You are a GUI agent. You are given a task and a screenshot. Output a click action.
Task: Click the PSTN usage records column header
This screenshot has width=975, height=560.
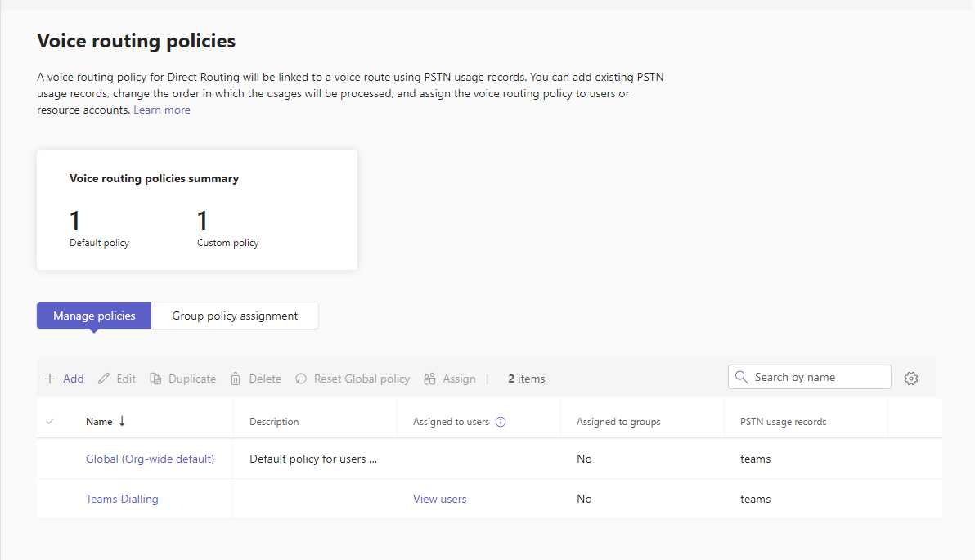point(783,422)
